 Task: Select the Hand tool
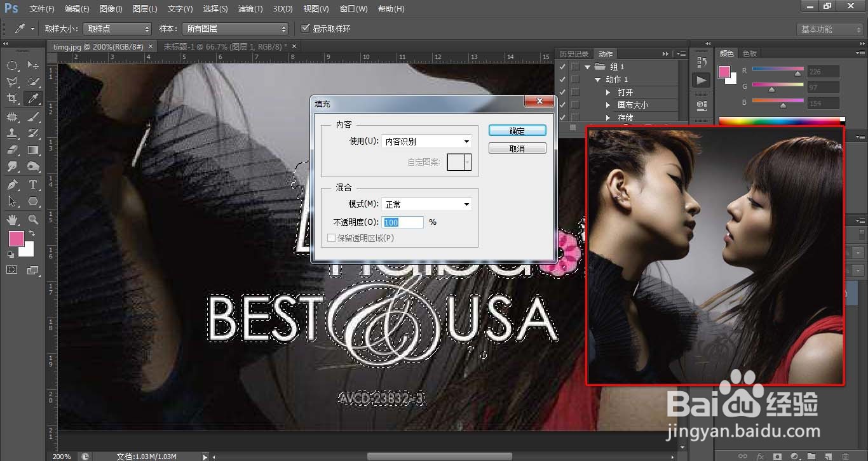[12, 219]
